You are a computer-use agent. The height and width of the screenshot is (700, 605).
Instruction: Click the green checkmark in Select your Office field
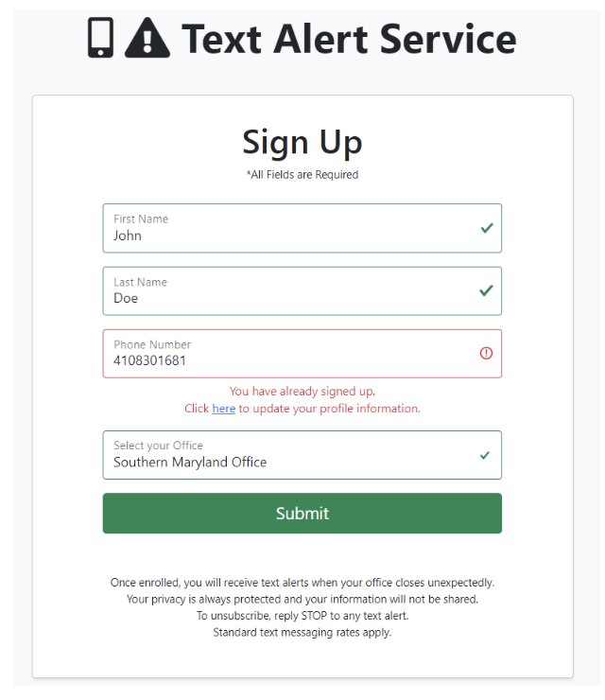point(485,455)
